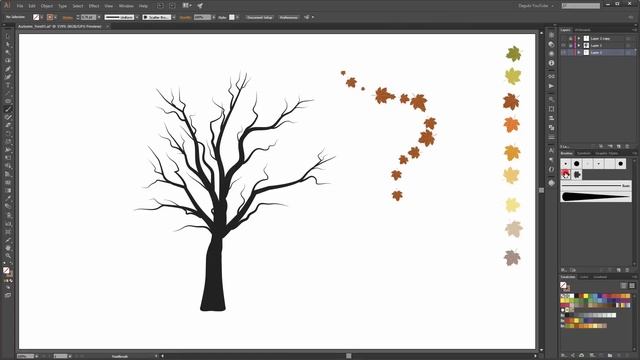Open the Align panel dock icon

[x=551, y=118]
